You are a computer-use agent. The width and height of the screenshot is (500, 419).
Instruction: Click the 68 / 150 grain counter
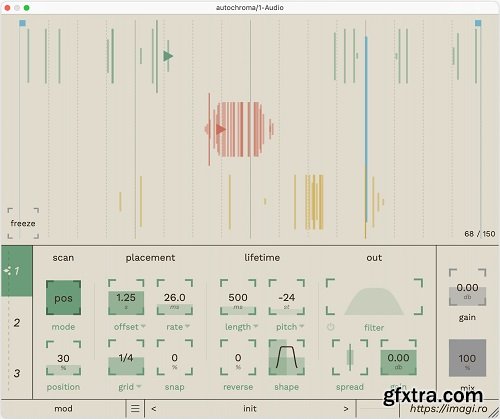tap(480, 234)
